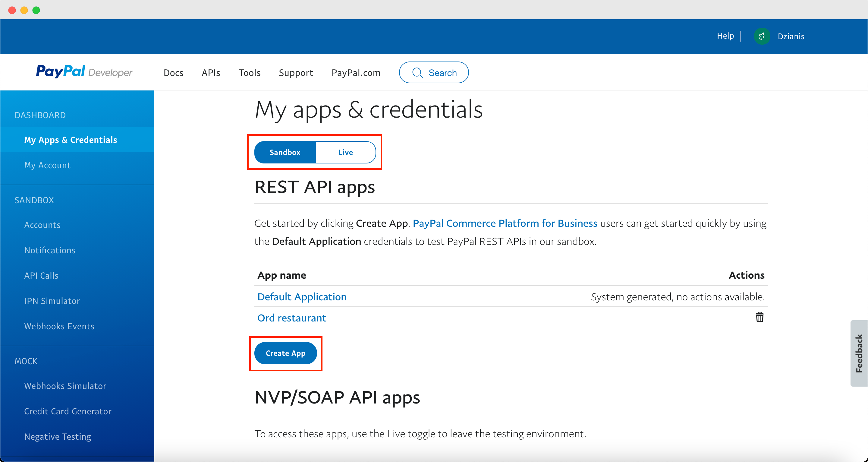Click the Help link in header
The width and height of the screenshot is (868, 462).
725,36
